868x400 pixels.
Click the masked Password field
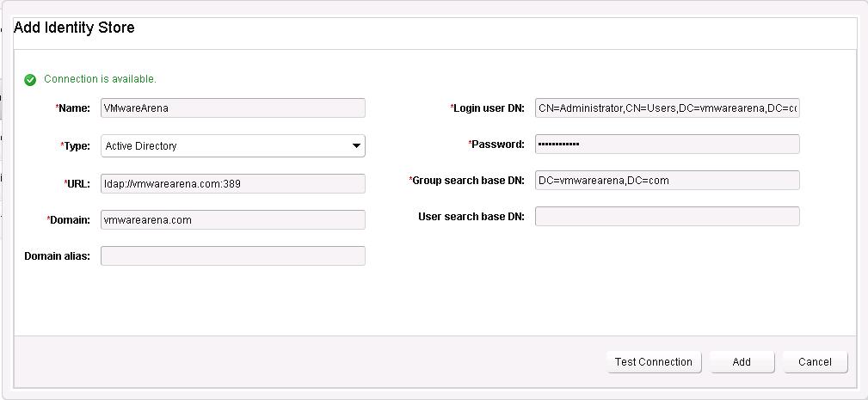tap(667, 145)
